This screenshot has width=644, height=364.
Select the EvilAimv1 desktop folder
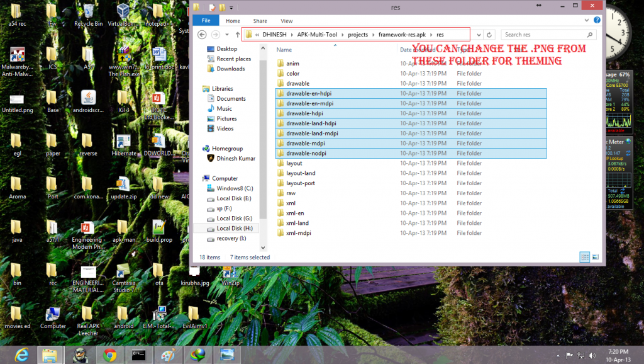coord(195,317)
